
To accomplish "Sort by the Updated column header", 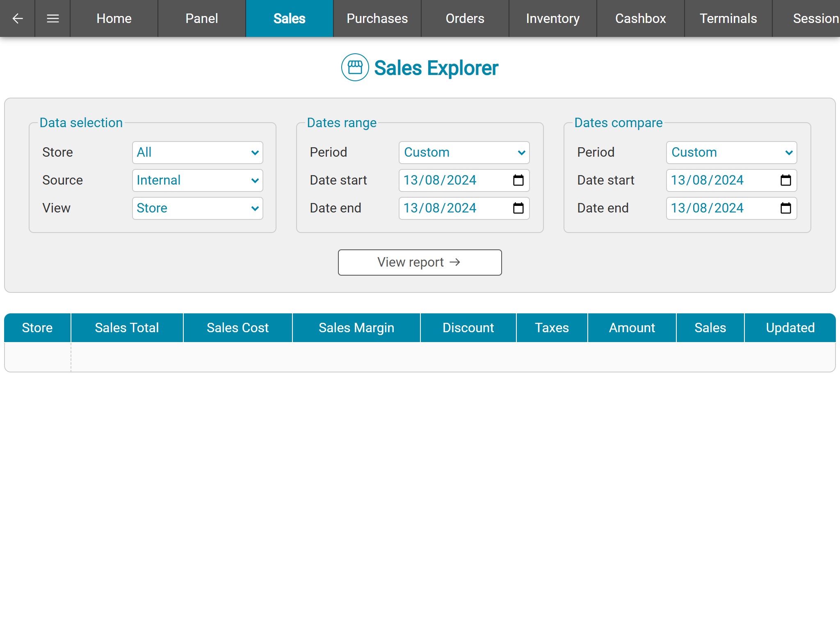I will 790,328.
